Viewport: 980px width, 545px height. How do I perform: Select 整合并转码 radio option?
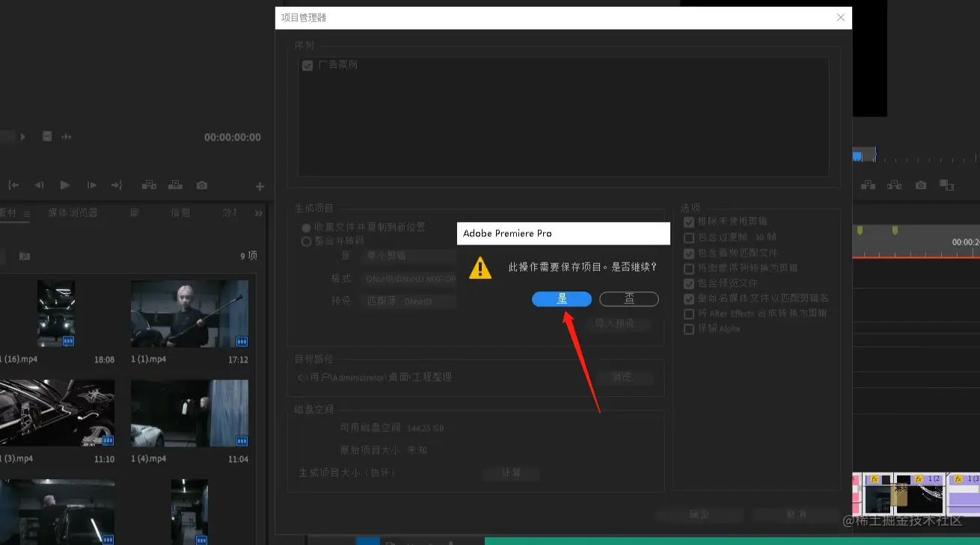click(306, 241)
